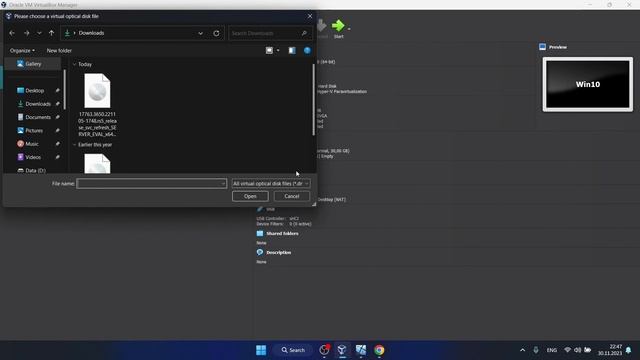Open Desktop in the navigation pane
The image size is (640, 360).
coord(35,91)
